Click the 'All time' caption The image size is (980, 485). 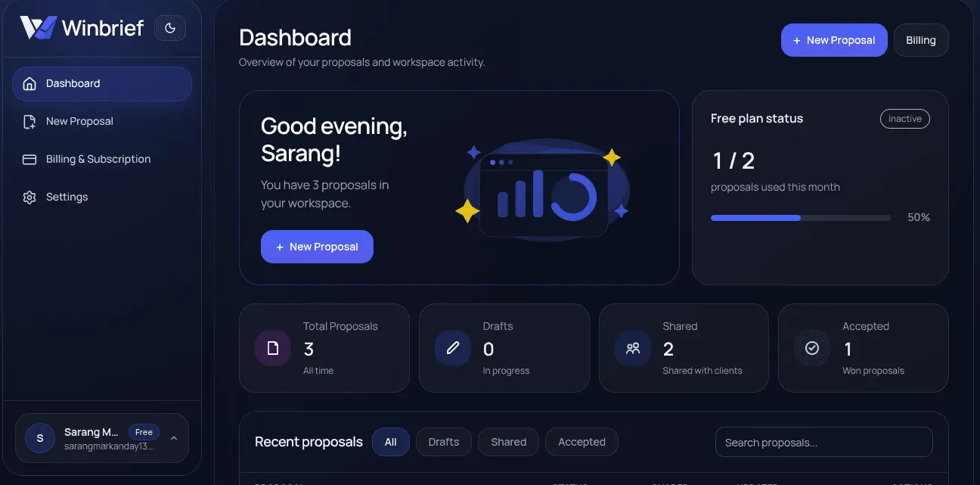(x=318, y=371)
